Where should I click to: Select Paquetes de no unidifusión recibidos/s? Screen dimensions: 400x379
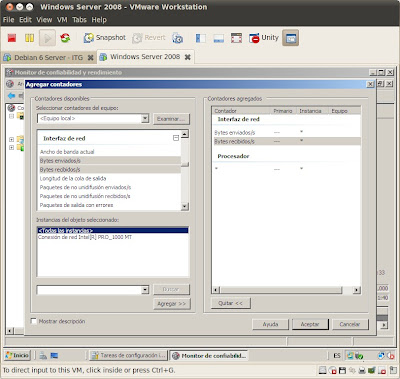click(85, 196)
